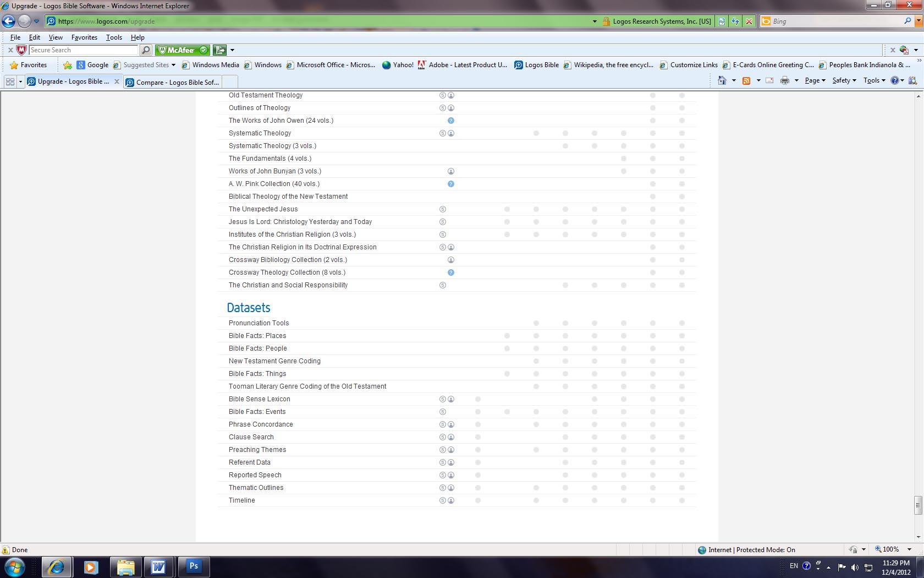Click the Systematic Theology (3 vols.) row text
Image resolution: width=924 pixels, height=578 pixels.
click(x=272, y=146)
